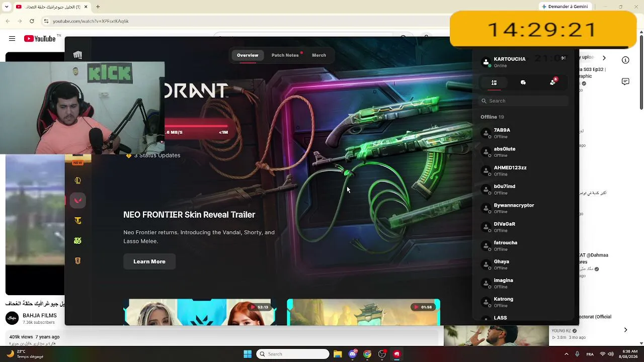644x362 pixels.
Task: Select friend Bywannacryptor in the list
Action: 523,208
